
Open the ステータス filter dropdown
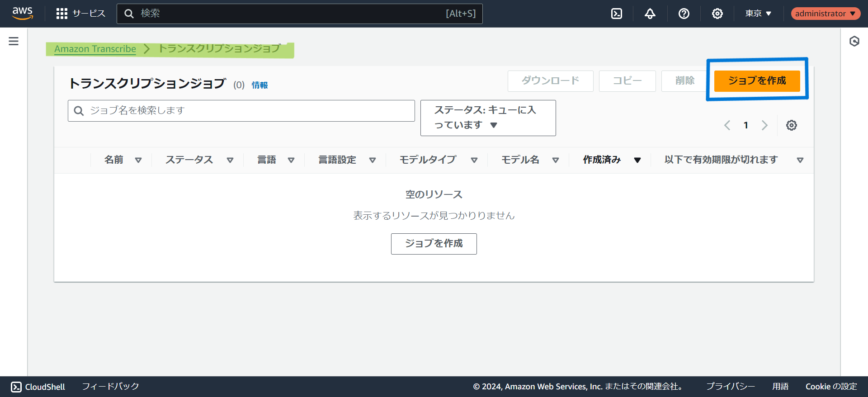coord(488,118)
